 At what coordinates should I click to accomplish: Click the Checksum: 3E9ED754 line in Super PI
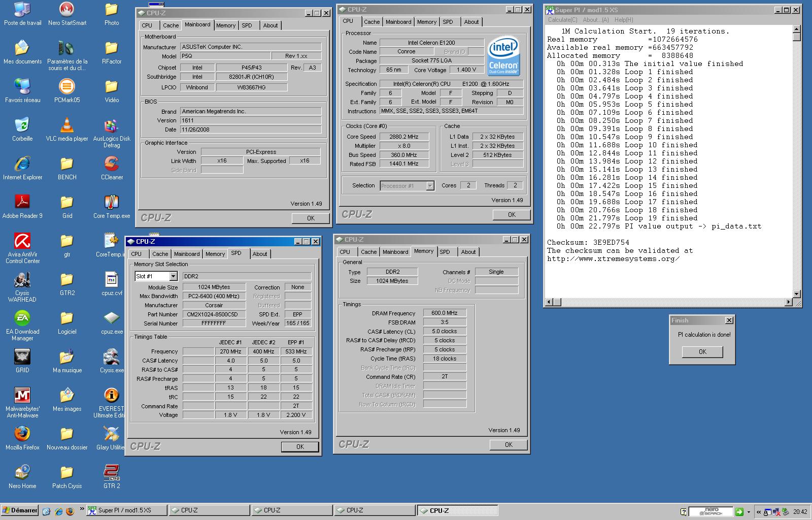(x=588, y=242)
